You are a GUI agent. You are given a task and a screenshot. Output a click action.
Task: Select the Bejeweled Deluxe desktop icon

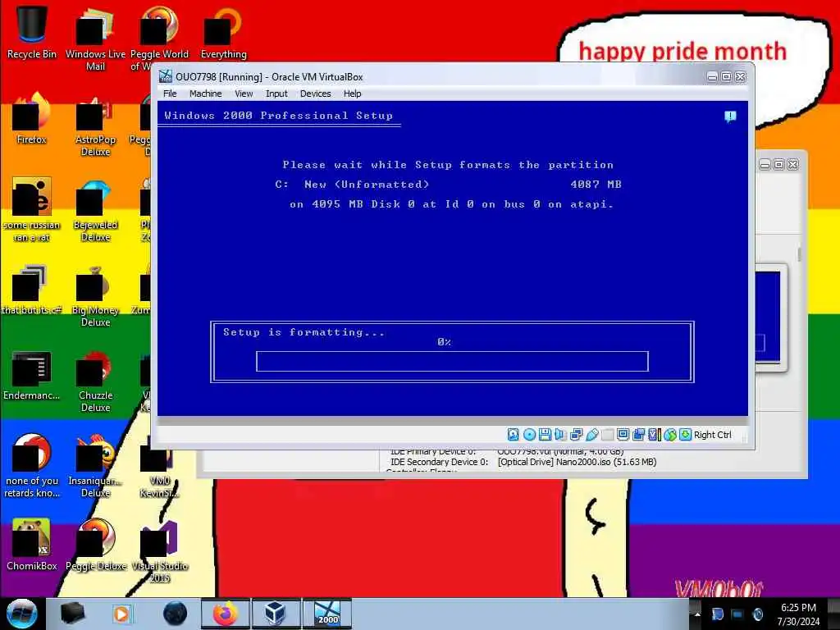(95, 210)
